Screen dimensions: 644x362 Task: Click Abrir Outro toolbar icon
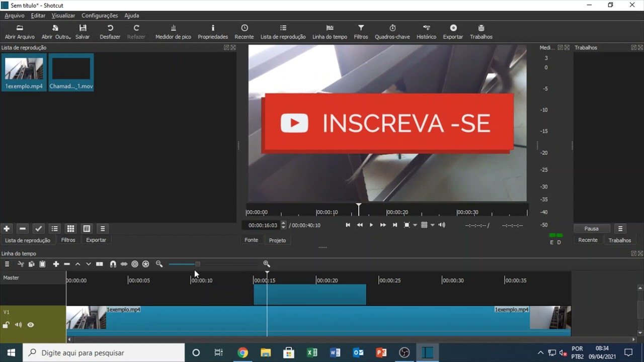[x=56, y=32]
